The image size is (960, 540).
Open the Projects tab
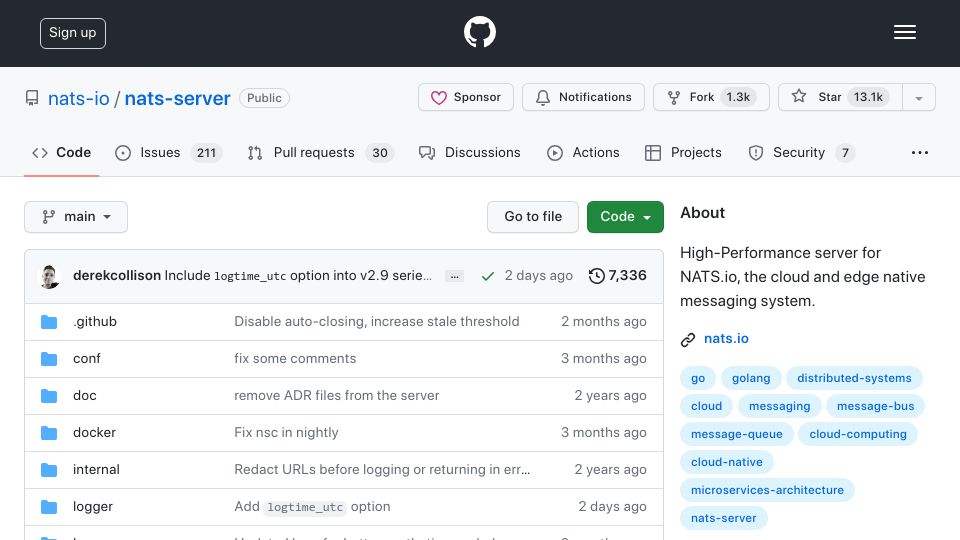683,152
